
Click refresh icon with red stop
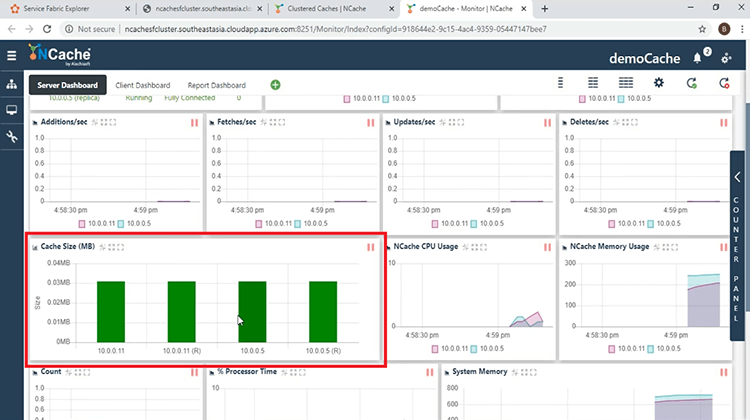coord(724,83)
